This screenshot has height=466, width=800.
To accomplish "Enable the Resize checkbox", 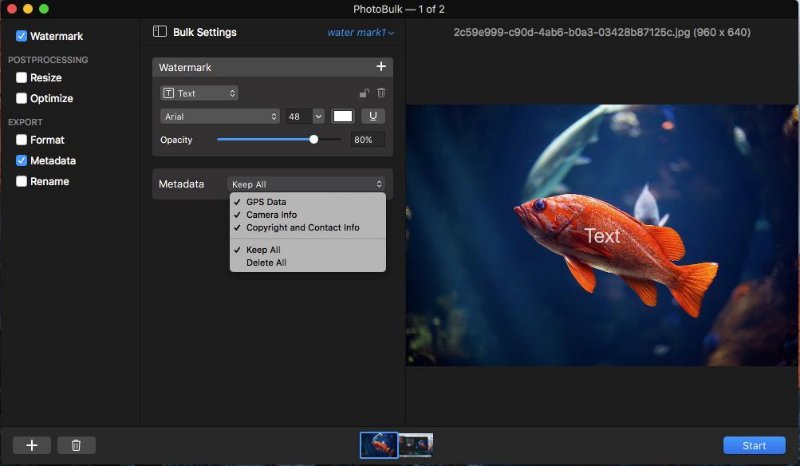I will coord(21,78).
